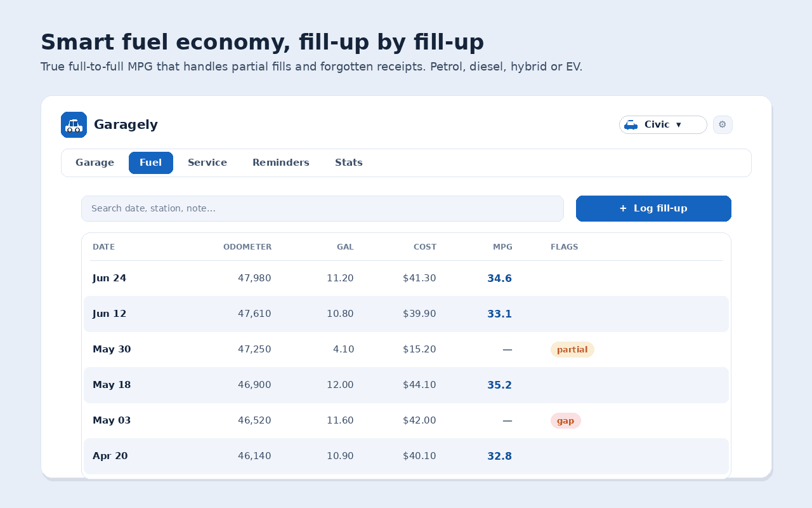
Task: Click the 10.80 gallons cell
Action: point(340,314)
